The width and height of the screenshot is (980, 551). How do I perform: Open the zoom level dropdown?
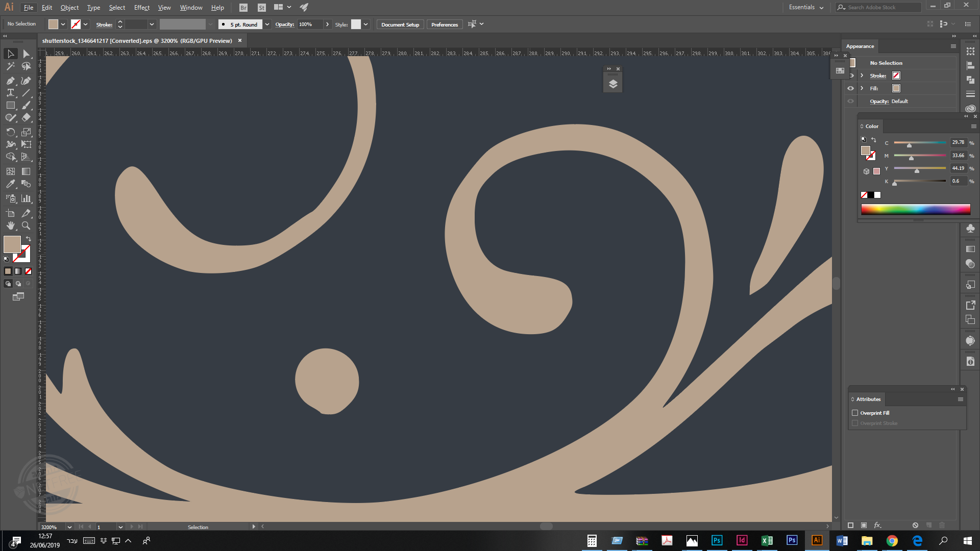[x=69, y=527]
